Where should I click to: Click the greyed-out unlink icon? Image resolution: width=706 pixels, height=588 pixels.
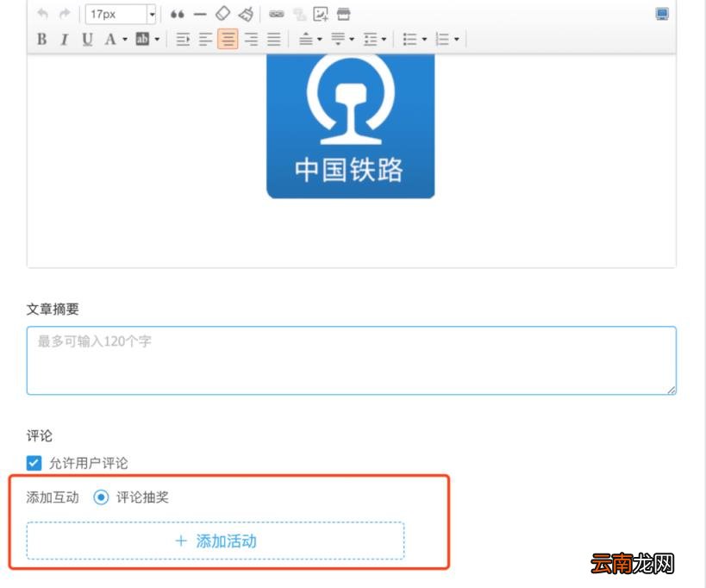pyautogui.click(x=299, y=15)
